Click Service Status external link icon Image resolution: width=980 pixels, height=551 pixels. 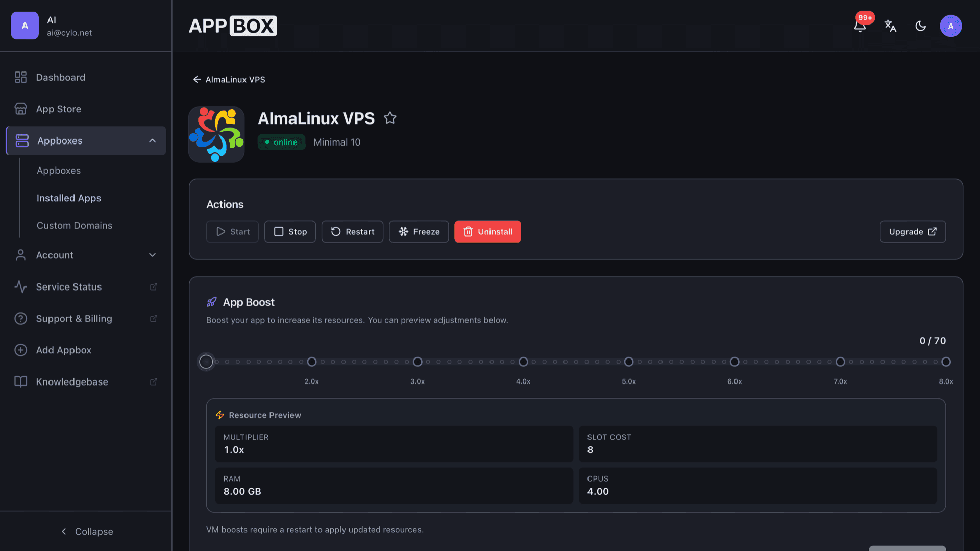(153, 286)
